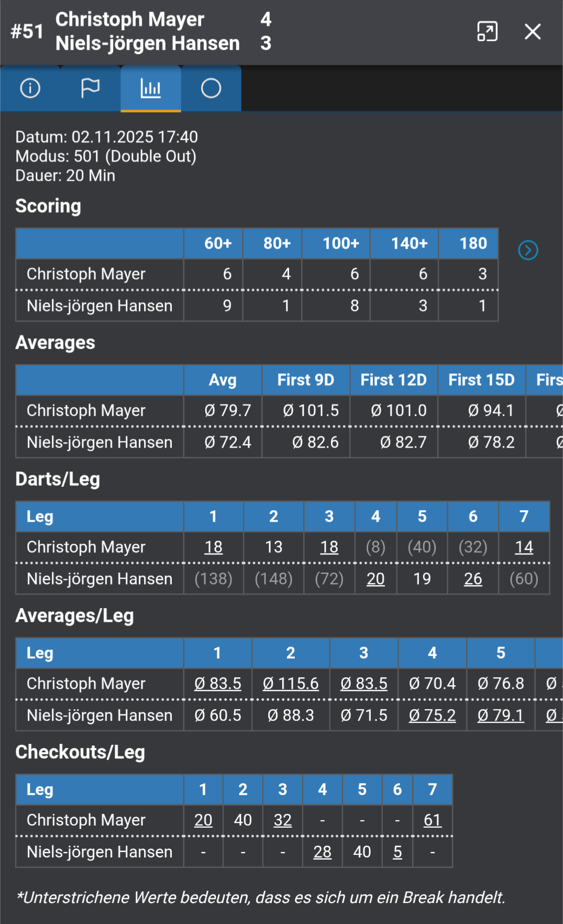Image resolution: width=563 pixels, height=924 pixels.
Task: Open match in pop-out window
Action: pos(487,31)
